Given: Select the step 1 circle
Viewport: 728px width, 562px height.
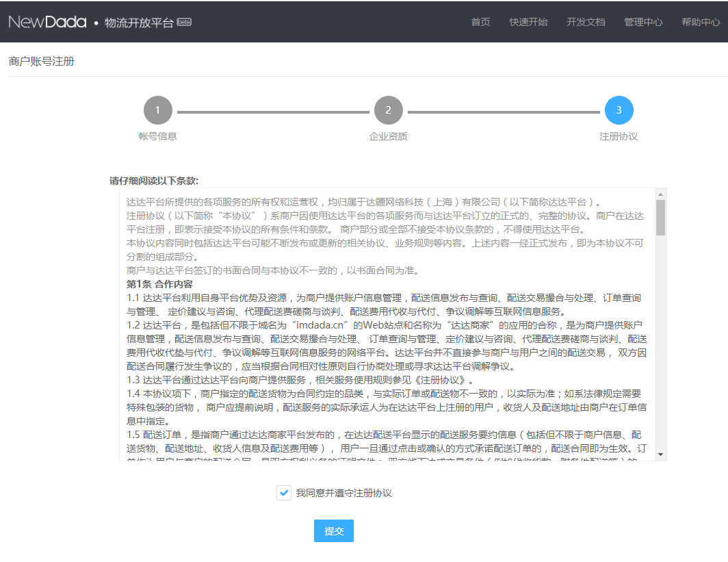Looking at the screenshot, I should (x=157, y=110).
